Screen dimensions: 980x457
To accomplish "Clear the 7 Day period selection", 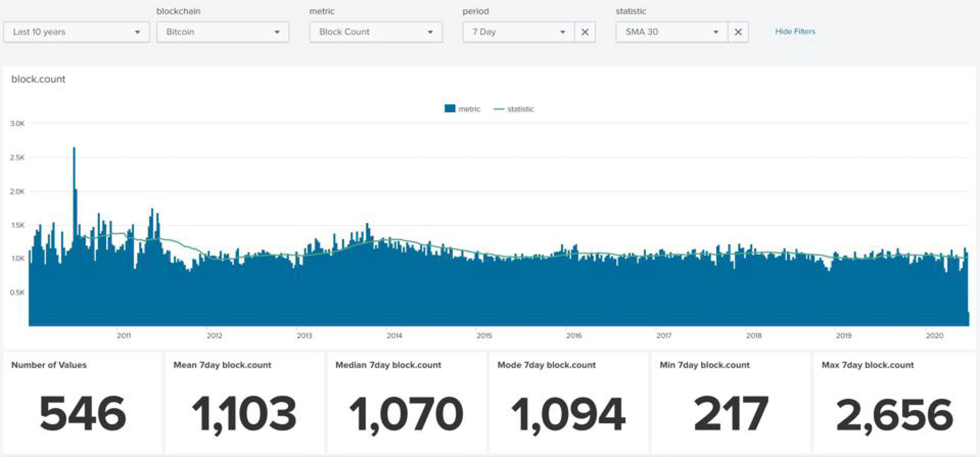I will coord(585,32).
